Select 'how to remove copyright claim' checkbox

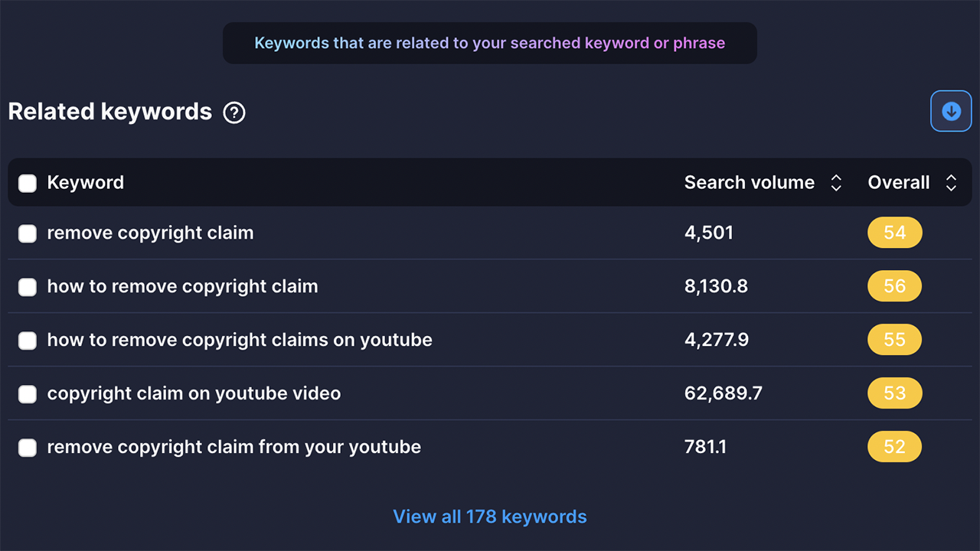28,287
